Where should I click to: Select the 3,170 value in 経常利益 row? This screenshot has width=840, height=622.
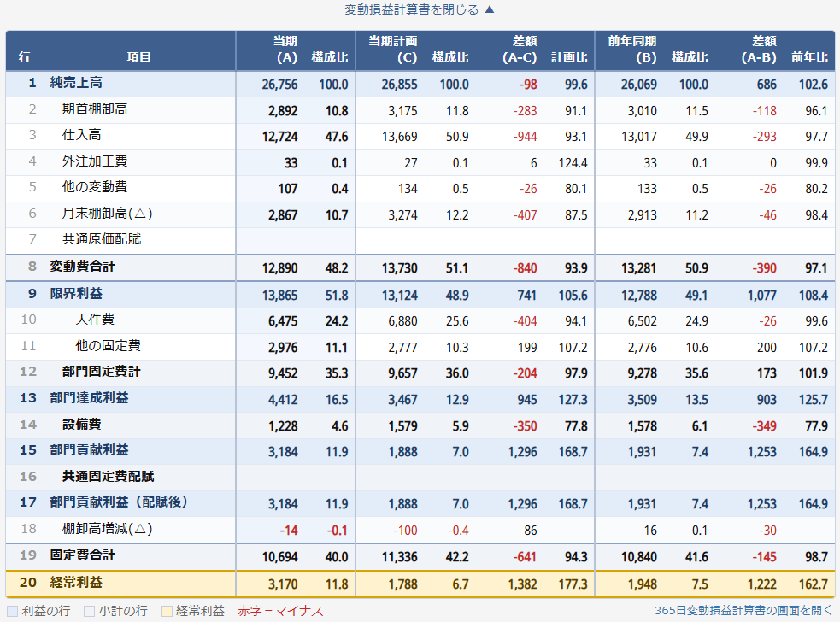(x=283, y=584)
